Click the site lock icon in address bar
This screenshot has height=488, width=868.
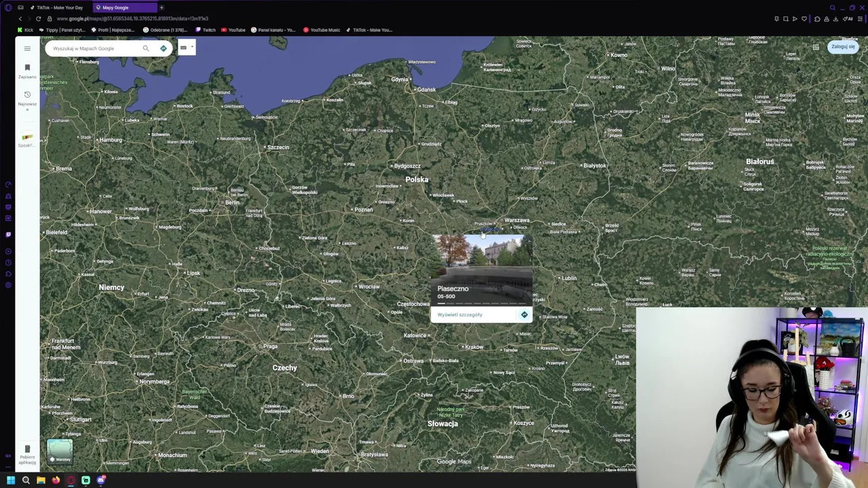pos(49,19)
